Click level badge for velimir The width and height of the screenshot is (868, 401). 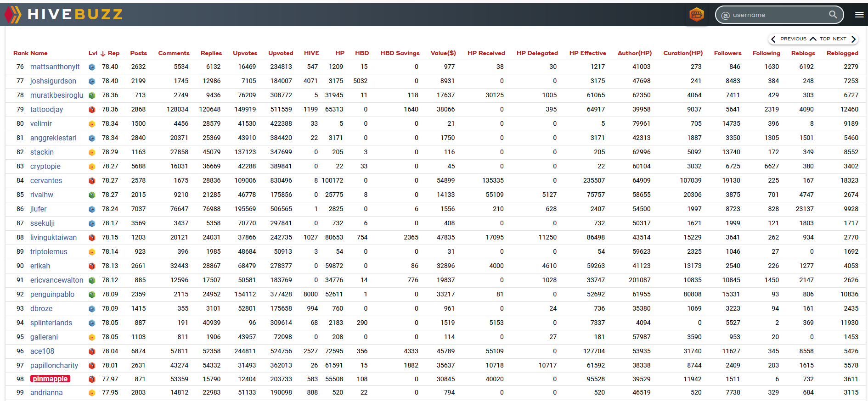pos(92,124)
